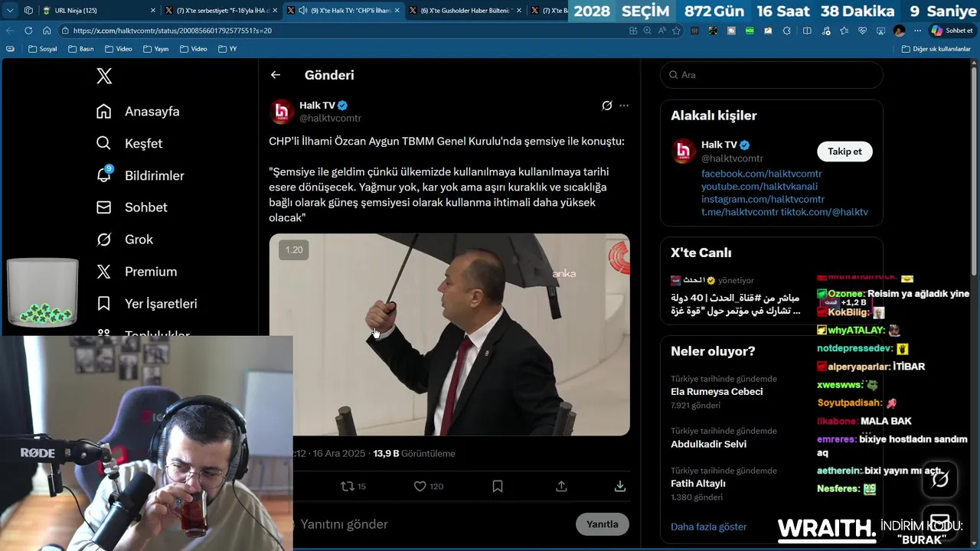Image resolution: width=980 pixels, height=551 pixels.
Task: Play the umbrella speech video
Action: coord(449,334)
